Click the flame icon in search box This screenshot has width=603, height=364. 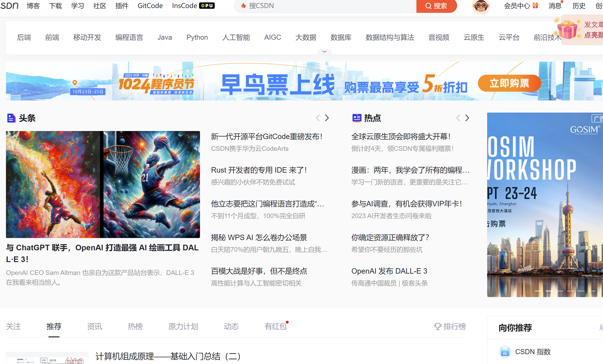click(x=243, y=6)
